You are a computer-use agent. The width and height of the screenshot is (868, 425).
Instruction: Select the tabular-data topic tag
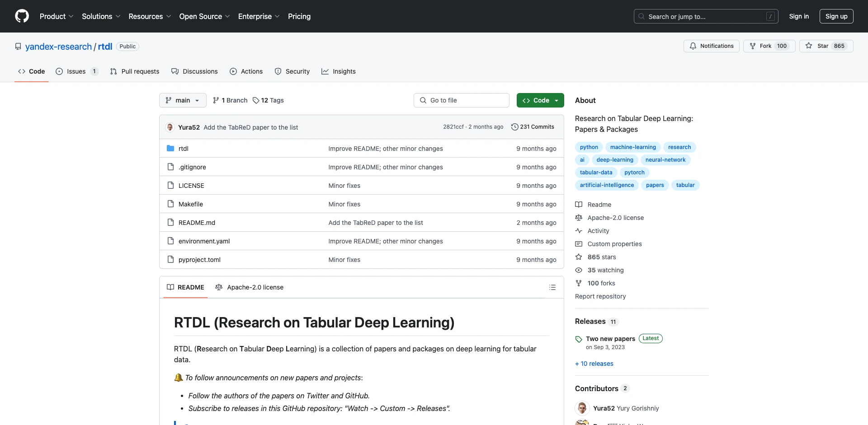596,173
